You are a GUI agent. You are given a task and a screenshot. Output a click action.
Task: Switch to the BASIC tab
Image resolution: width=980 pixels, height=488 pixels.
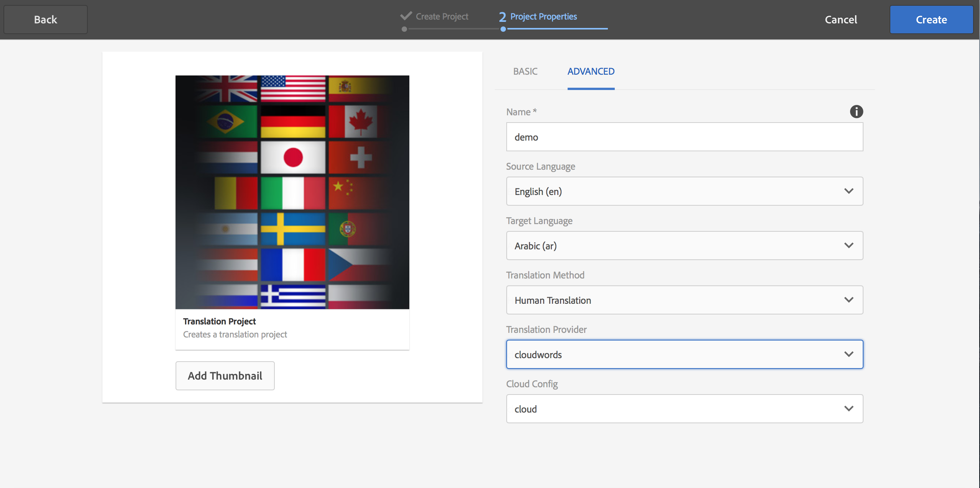pos(525,72)
